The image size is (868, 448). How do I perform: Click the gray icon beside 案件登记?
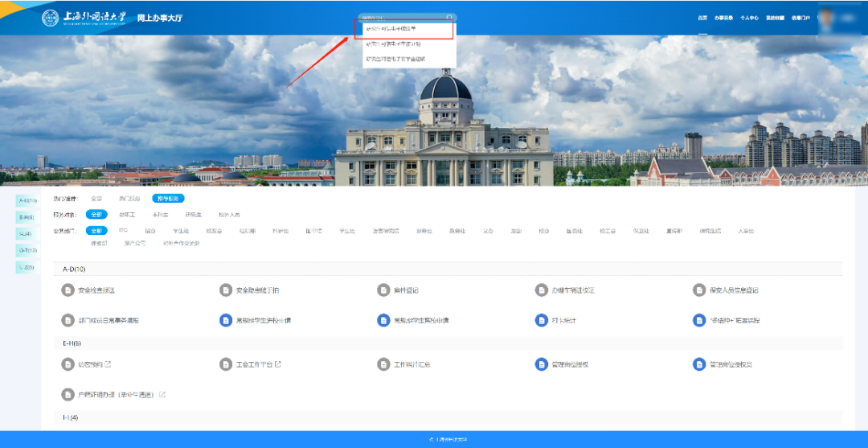383,290
